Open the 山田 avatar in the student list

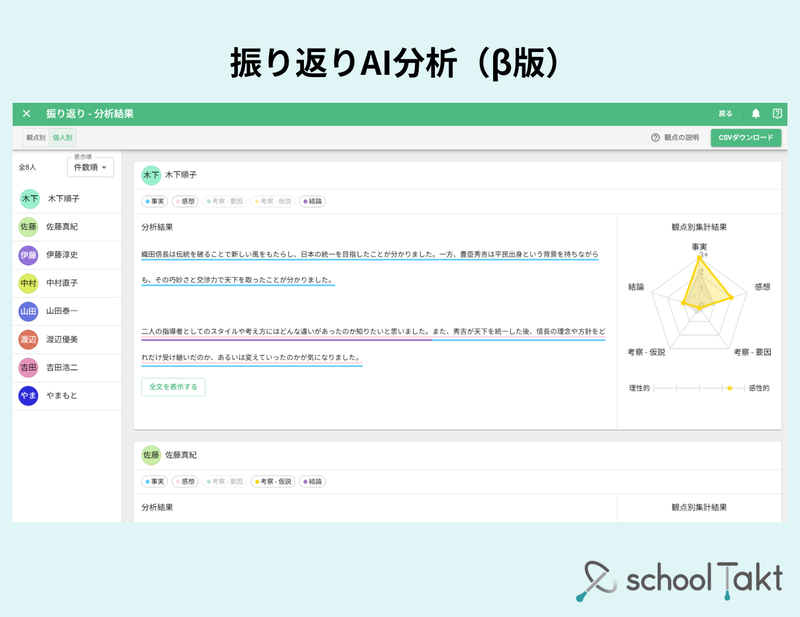[27, 311]
